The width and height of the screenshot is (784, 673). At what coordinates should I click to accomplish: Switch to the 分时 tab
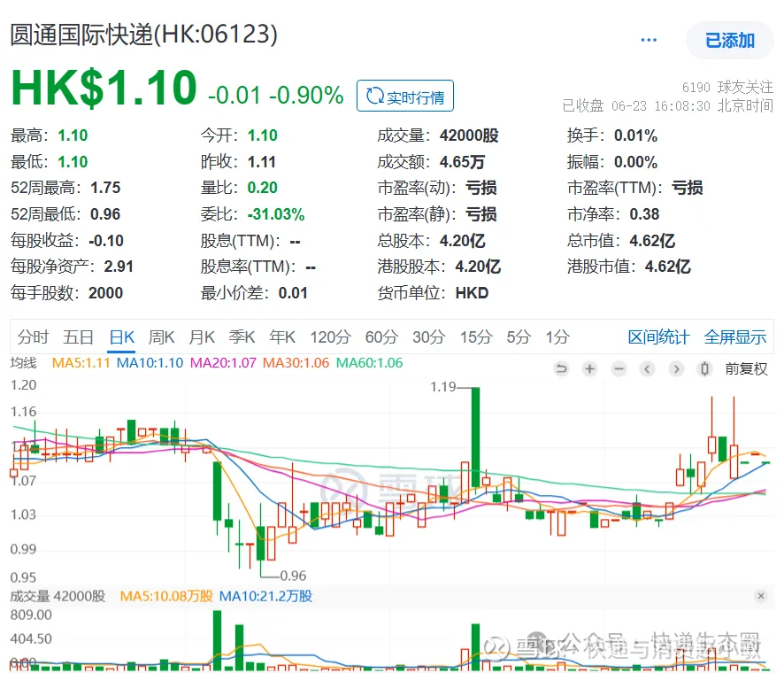[x=33, y=337]
